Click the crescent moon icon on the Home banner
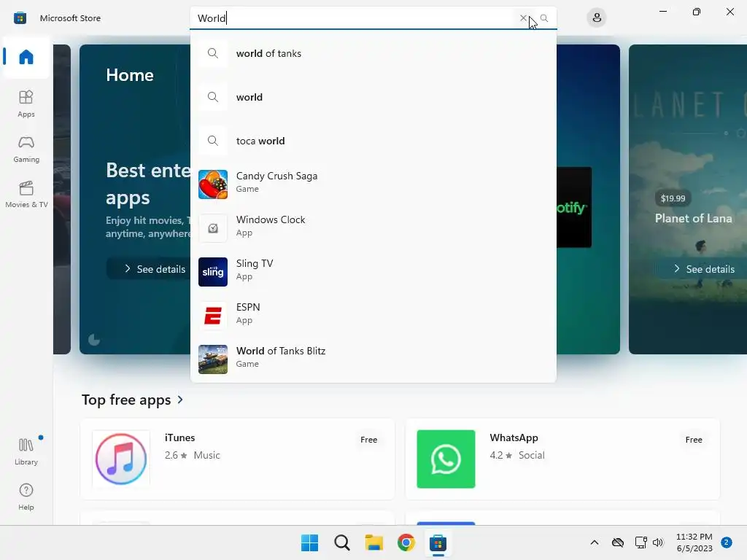This screenshot has width=747, height=560. click(x=94, y=340)
